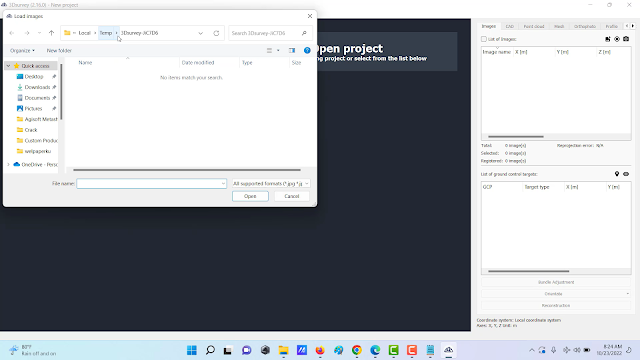Image resolution: width=640 pixels, height=360 pixels.
Task: Click the Reconstruction button
Action: coord(556,305)
